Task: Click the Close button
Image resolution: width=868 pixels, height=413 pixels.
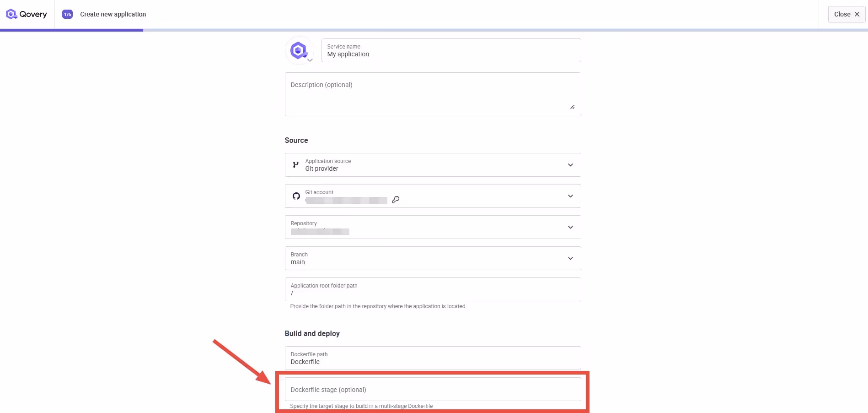Action: point(846,14)
